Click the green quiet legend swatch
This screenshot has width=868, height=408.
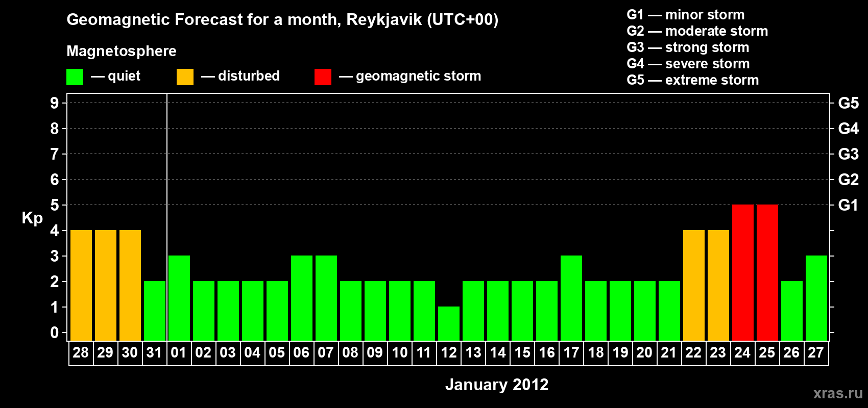click(x=75, y=77)
